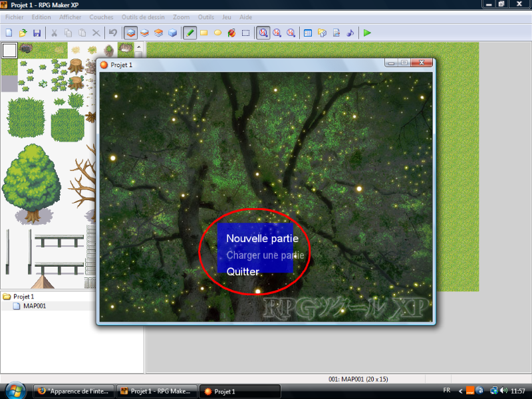The width and height of the screenshot is (532, 399).
Task: Switch to the Events layer cube button
Action: pos(173,32)
